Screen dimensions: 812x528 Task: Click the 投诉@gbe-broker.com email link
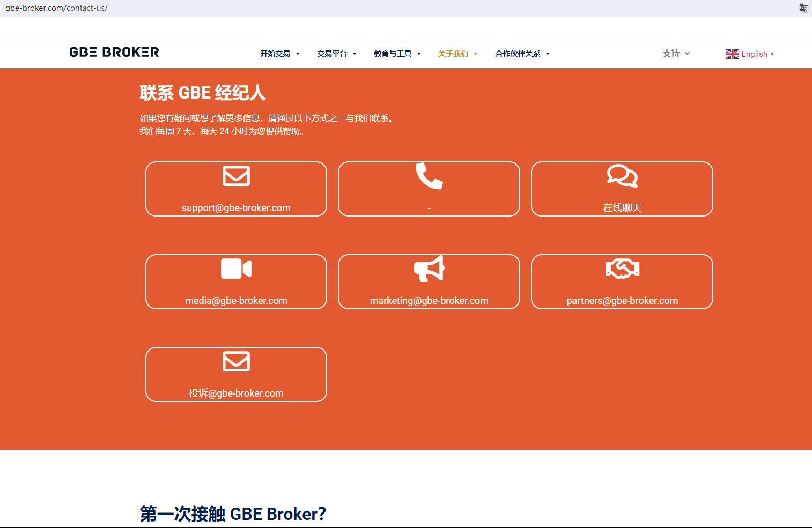tap(236, 393)
